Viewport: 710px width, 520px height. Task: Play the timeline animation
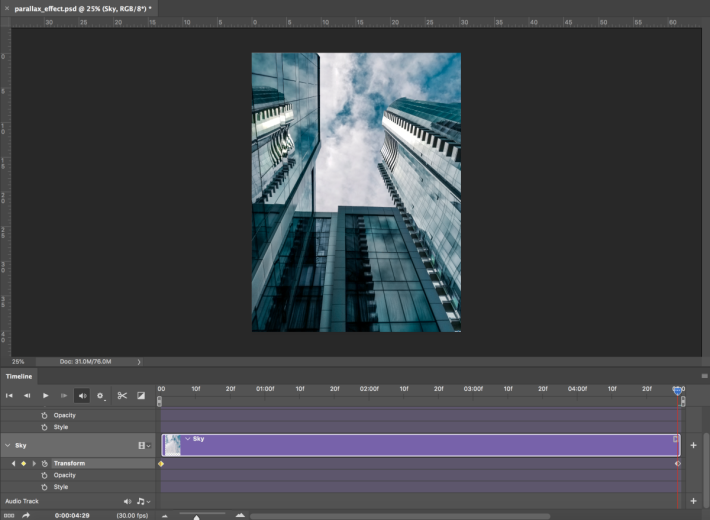[x=45, y=395]
